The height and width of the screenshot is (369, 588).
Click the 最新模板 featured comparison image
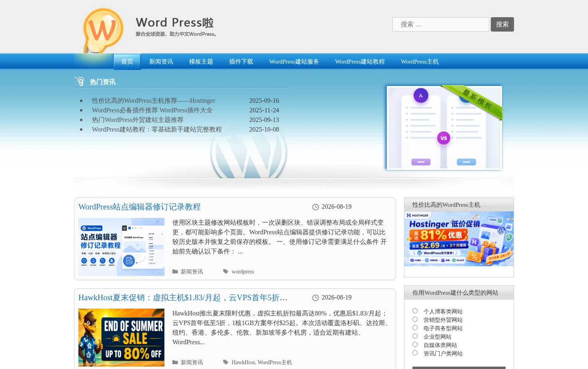[444, 128]
